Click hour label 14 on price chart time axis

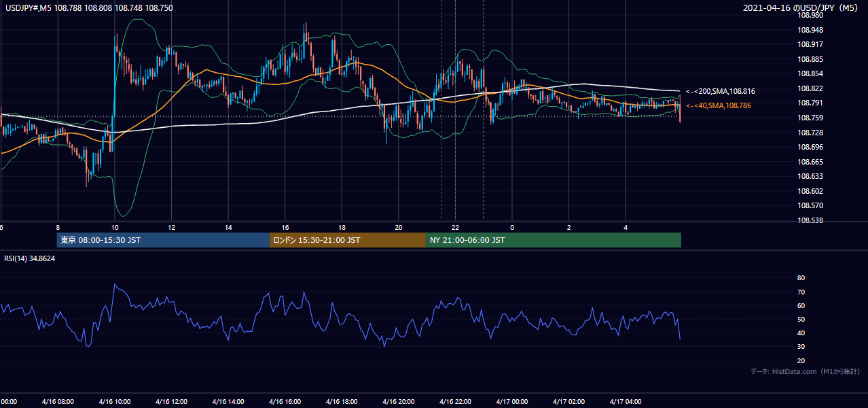pyautogui.click(x=229, y=227)
